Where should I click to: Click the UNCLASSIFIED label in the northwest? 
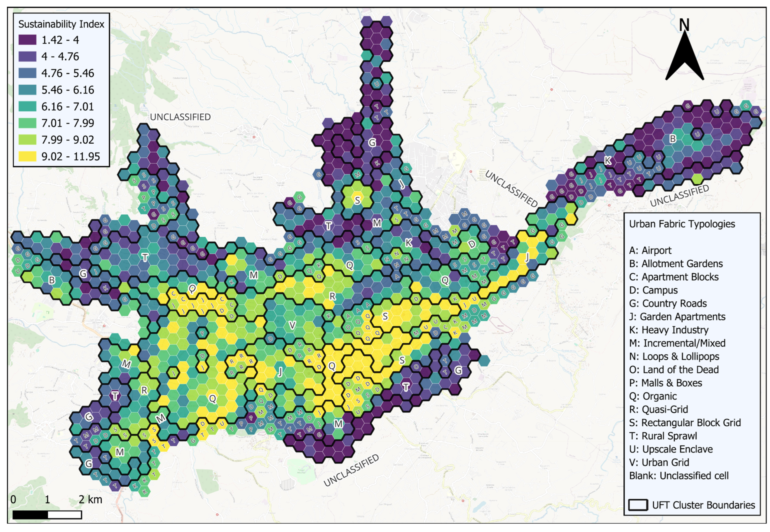coord(180,117)
